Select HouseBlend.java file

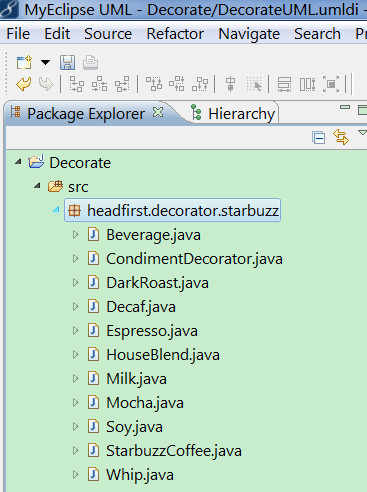[163, 355]
